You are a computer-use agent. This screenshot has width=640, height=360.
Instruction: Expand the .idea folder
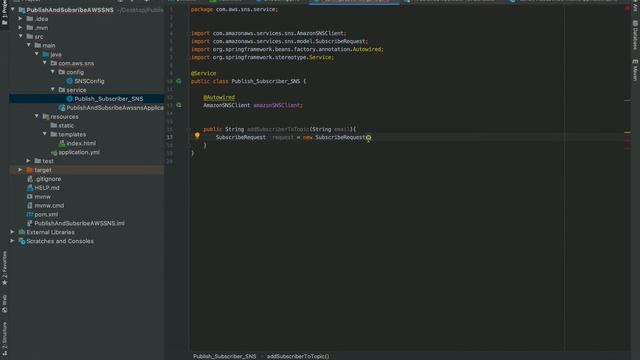coord(20,19)
